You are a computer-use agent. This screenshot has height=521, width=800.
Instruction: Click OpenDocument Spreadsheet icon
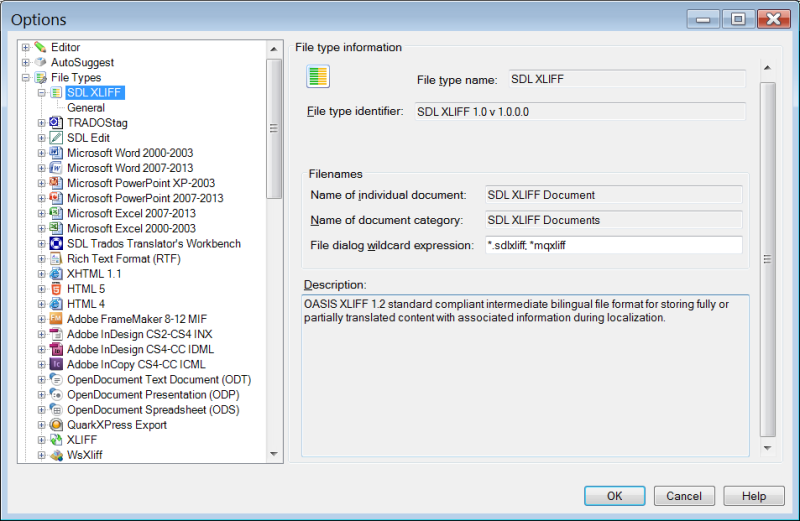coord(56,410)
